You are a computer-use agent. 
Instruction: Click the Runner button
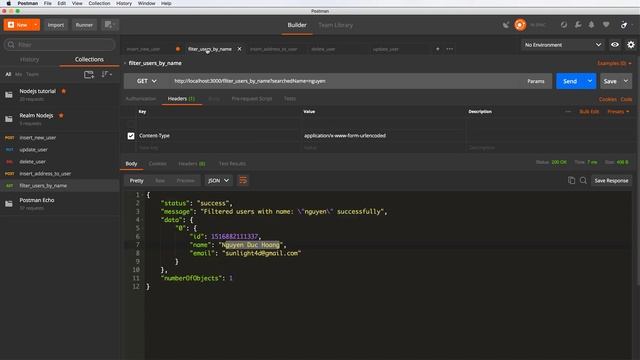[x=84, y=25]
